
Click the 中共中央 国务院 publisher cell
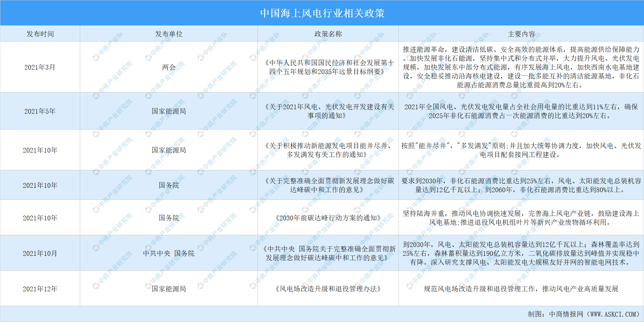click(169, 253)
